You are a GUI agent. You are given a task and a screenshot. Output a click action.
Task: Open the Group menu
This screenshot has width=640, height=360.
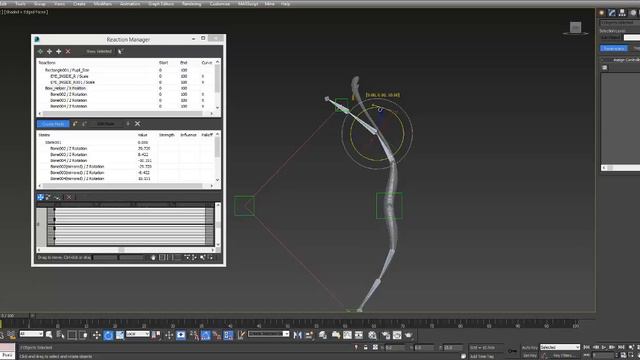[x=40, y=4]
